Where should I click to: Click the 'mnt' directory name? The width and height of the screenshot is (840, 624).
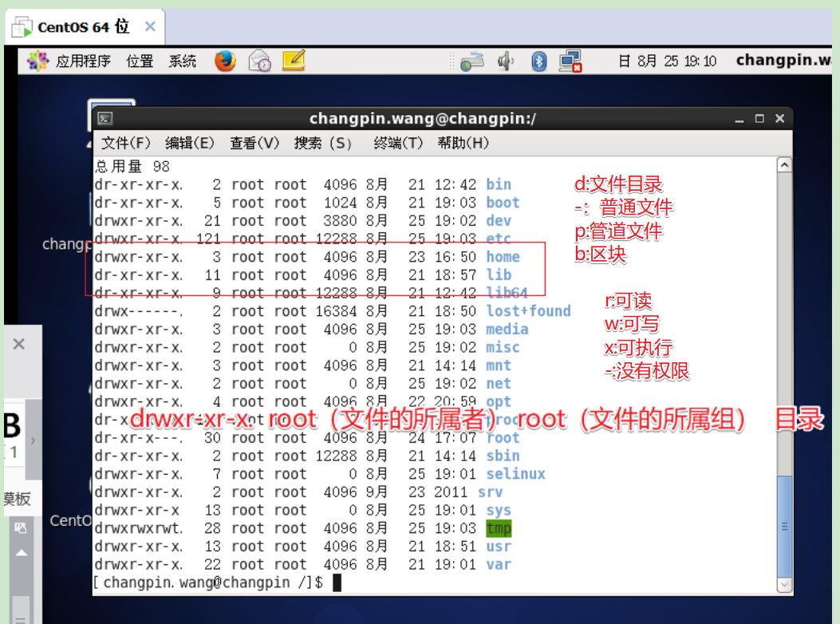point(499,365)
